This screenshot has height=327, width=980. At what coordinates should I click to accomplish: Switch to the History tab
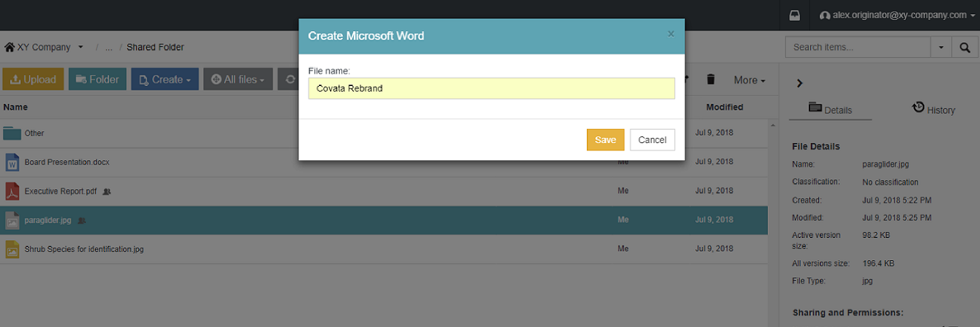point(933,109)
